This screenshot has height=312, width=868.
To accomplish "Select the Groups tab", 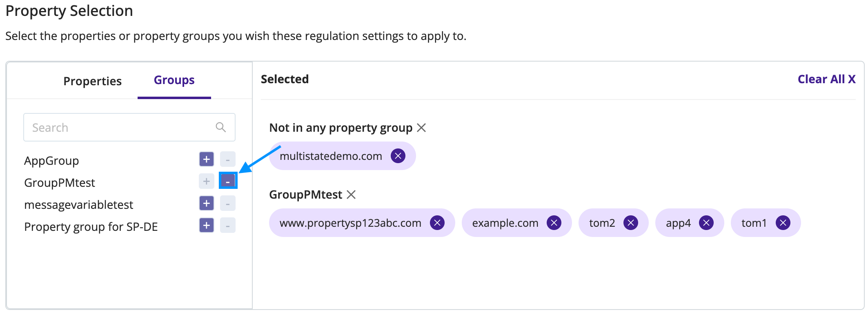I will [x=174, y=80].
